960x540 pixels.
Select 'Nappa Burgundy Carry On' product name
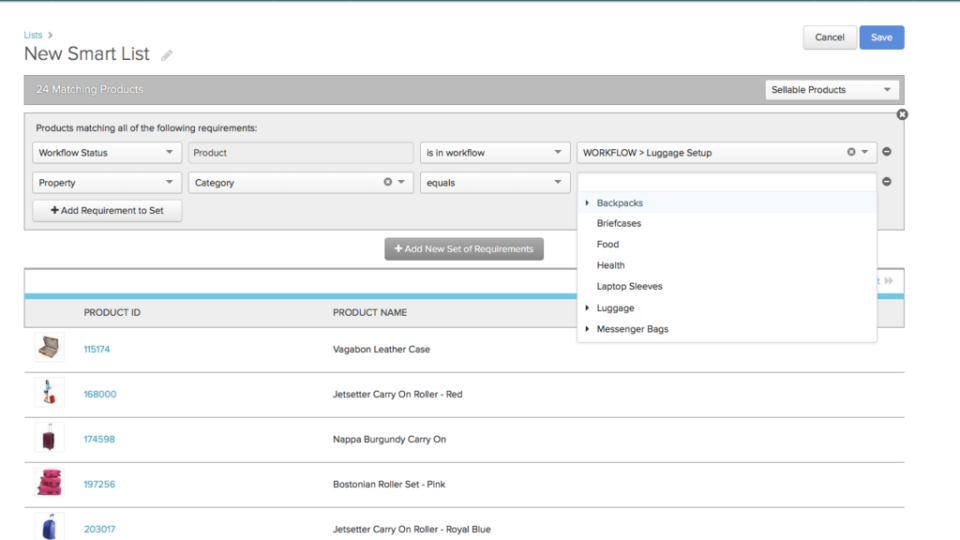389,439
